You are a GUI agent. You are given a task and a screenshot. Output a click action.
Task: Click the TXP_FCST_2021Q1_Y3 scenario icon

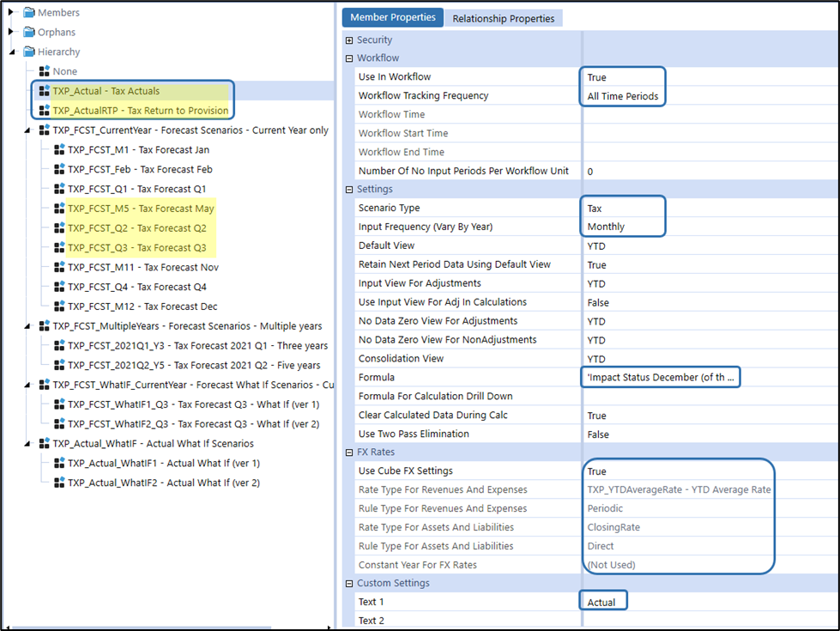pyautogui.click(x=58, y=346)
